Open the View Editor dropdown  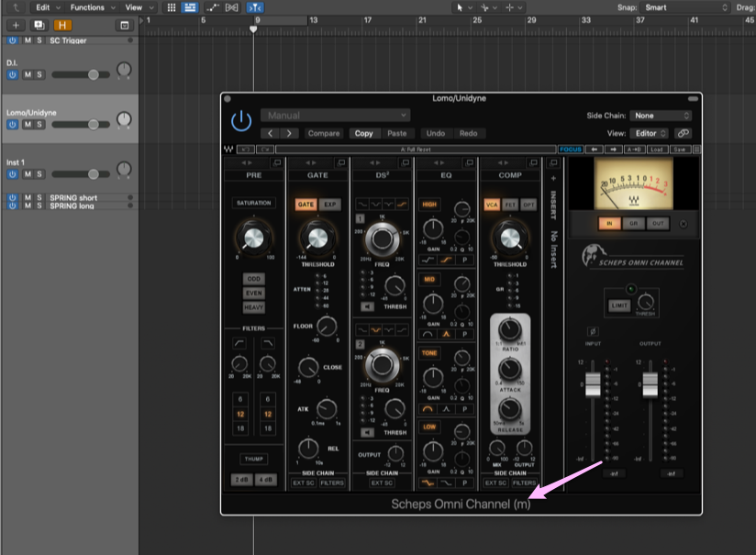[x=649, y=134]
